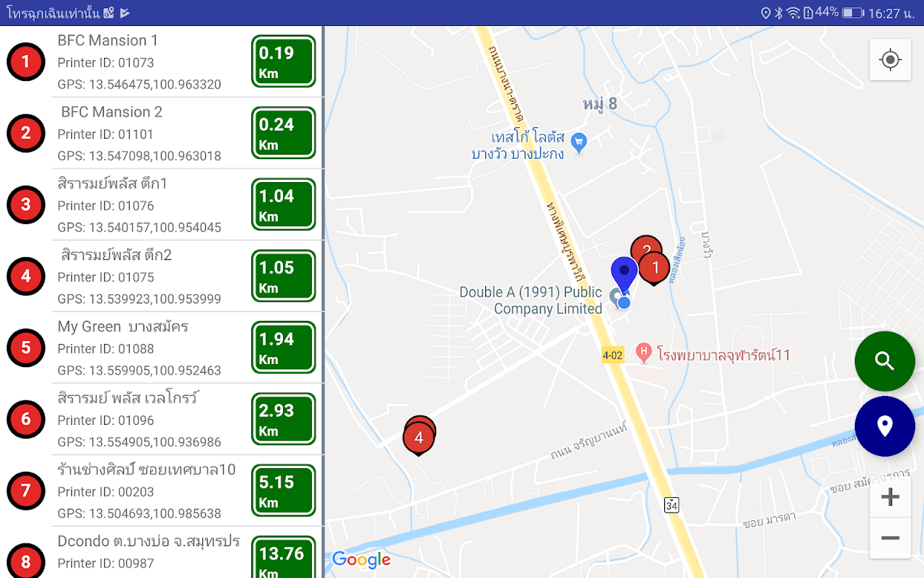Viewport: 924px width, 578px height.
Task: Tap the route 34 highway shield
Action: (x=671, y=505)
